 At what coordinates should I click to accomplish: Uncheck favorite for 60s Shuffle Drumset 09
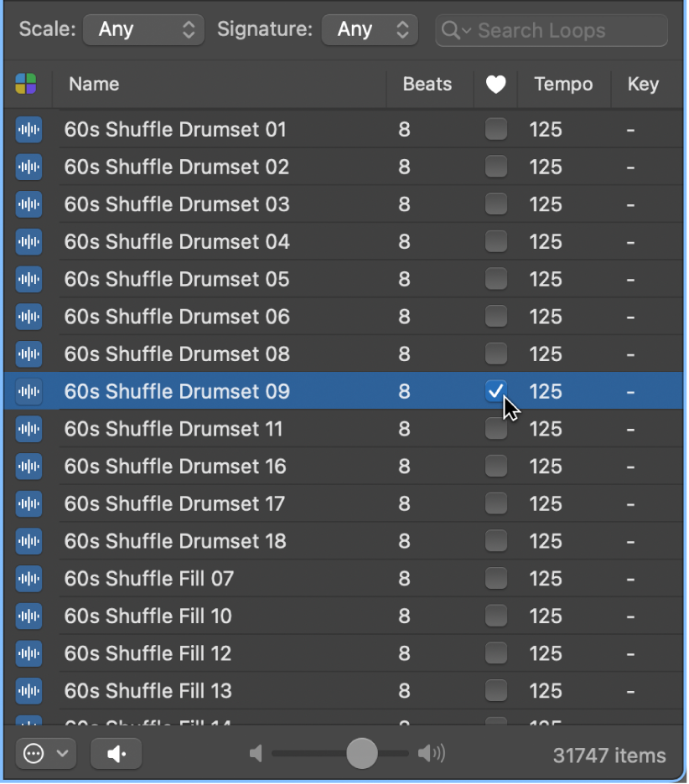[x=496, y=391]
